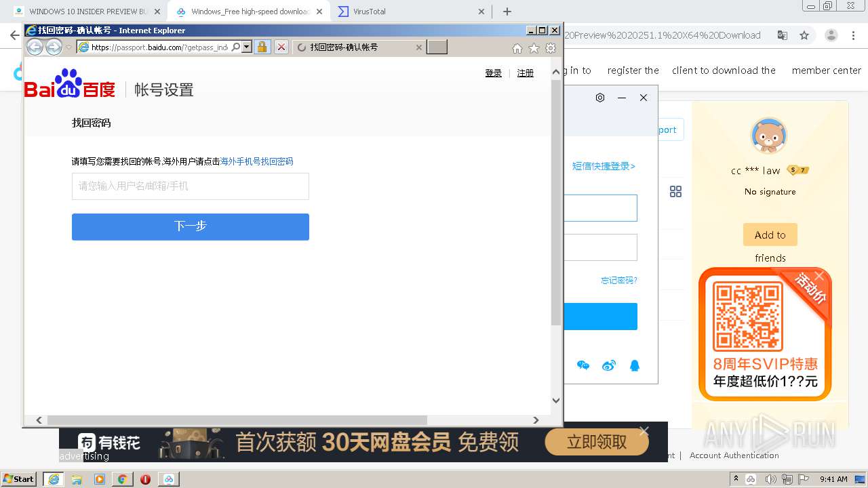868x488 pixels.
Task: Close the Baidu login dialog
Action: pyautogui.click(x=644, y=98)
